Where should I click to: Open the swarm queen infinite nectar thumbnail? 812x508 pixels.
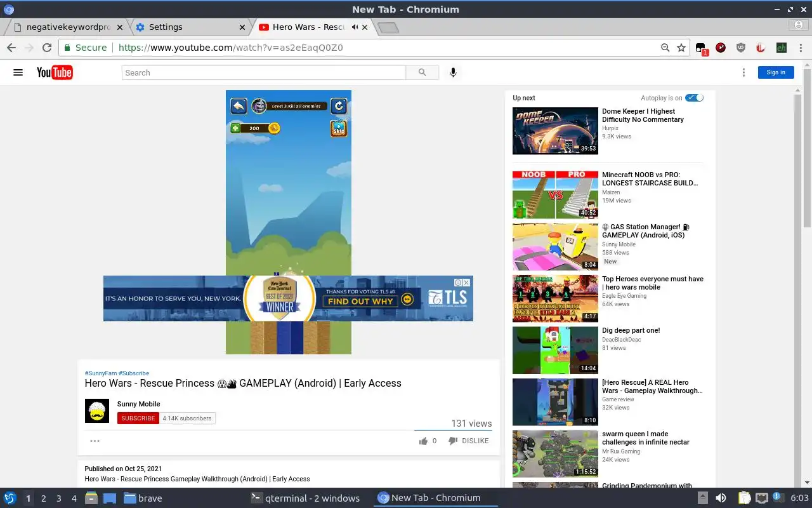pyautogui.click(x=555, y=454)
